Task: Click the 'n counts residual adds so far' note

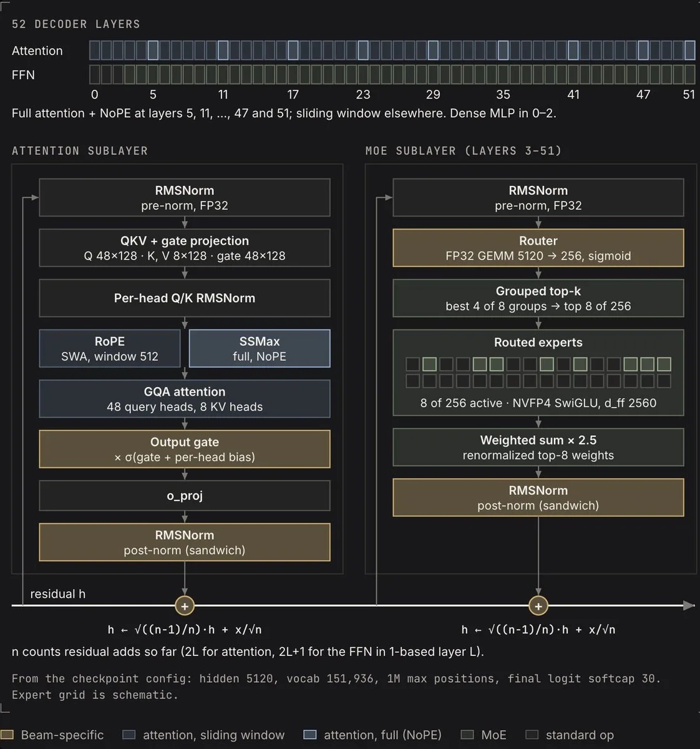Action: pos(248,652)
